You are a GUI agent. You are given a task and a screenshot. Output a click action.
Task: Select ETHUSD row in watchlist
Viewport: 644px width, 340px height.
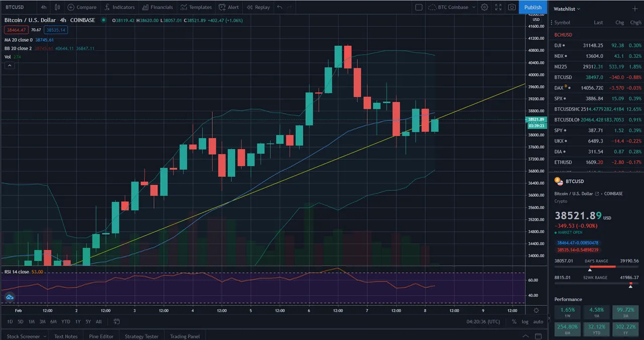click(596, 162)
